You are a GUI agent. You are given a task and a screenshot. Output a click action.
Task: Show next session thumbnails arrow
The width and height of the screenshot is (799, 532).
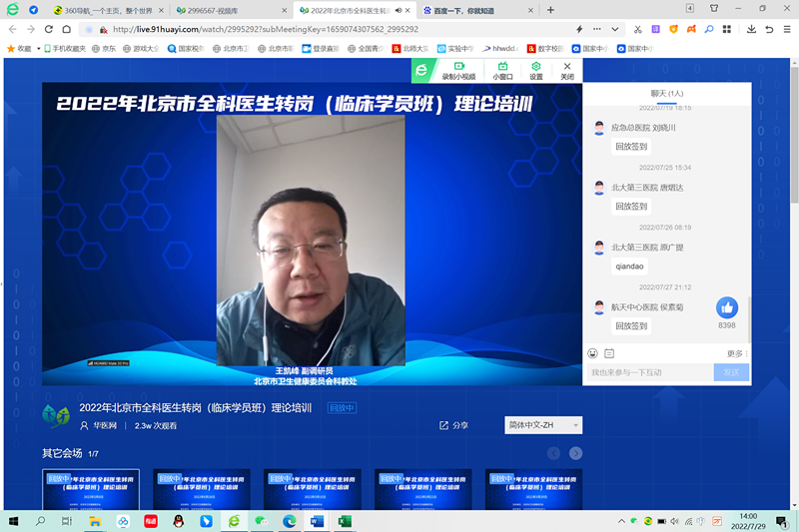pyautogui.click(x=576, y=453)
